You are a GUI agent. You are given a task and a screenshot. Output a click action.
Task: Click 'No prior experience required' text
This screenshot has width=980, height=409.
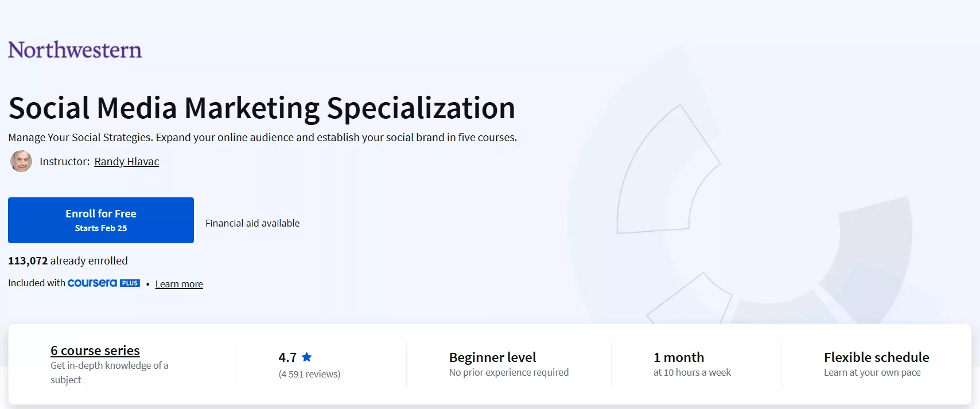point(509,373)
